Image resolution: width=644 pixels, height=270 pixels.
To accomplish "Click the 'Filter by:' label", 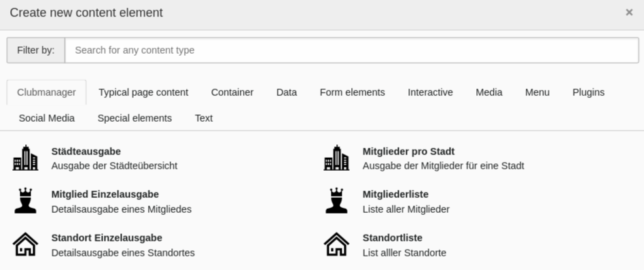I will point(36,50).
